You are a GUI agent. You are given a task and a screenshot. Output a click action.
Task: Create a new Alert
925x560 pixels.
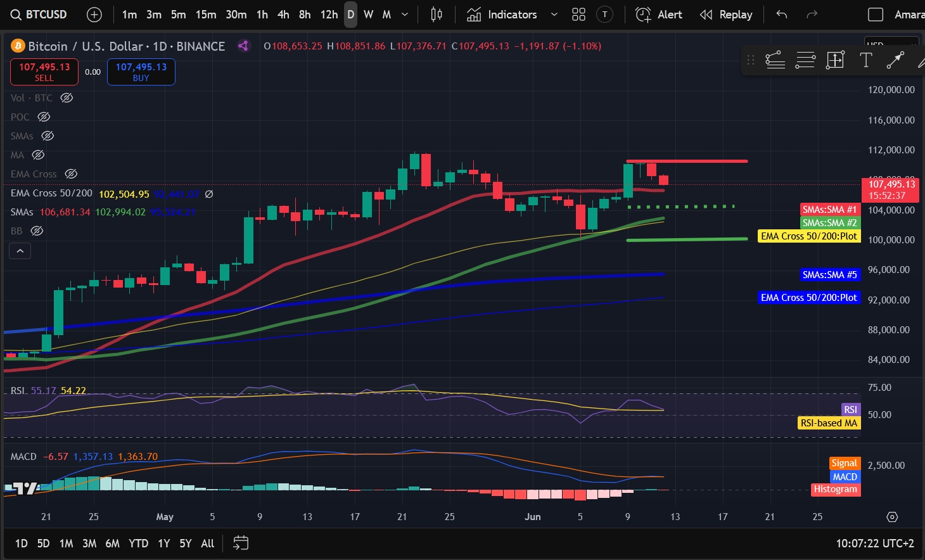click(x=659, y=15)
